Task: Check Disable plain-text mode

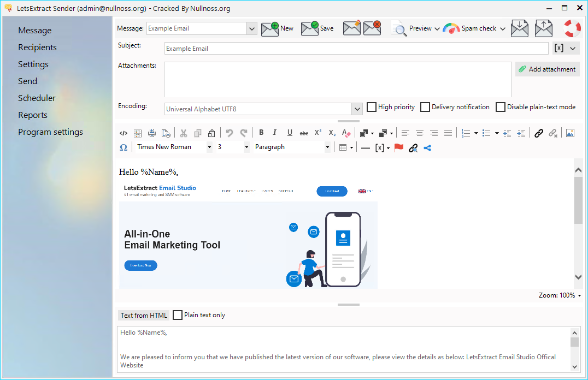Action: coord(500,107)
